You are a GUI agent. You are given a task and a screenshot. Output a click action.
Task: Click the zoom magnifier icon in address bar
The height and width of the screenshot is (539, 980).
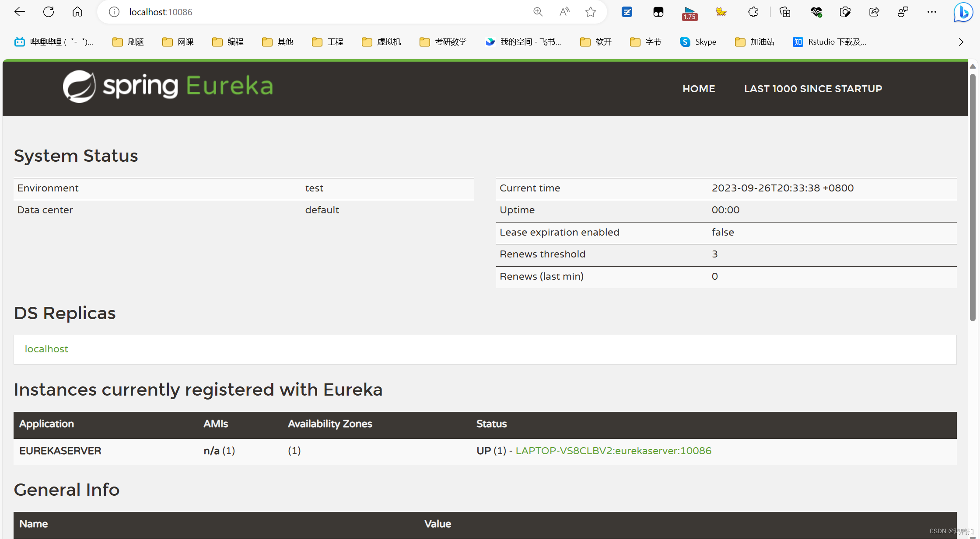tap(538, 12)
